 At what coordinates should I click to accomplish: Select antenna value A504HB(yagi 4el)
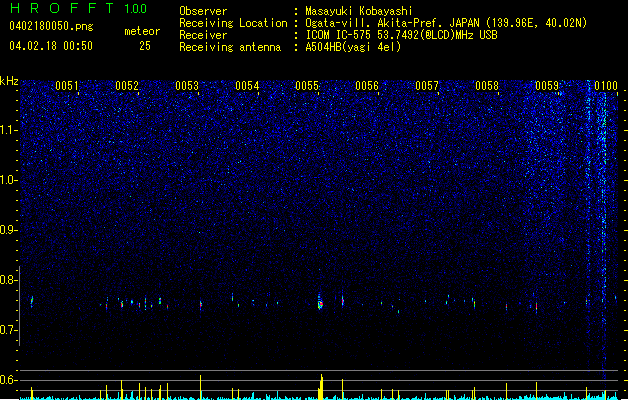pyautogui.click(x=353, y=47)
